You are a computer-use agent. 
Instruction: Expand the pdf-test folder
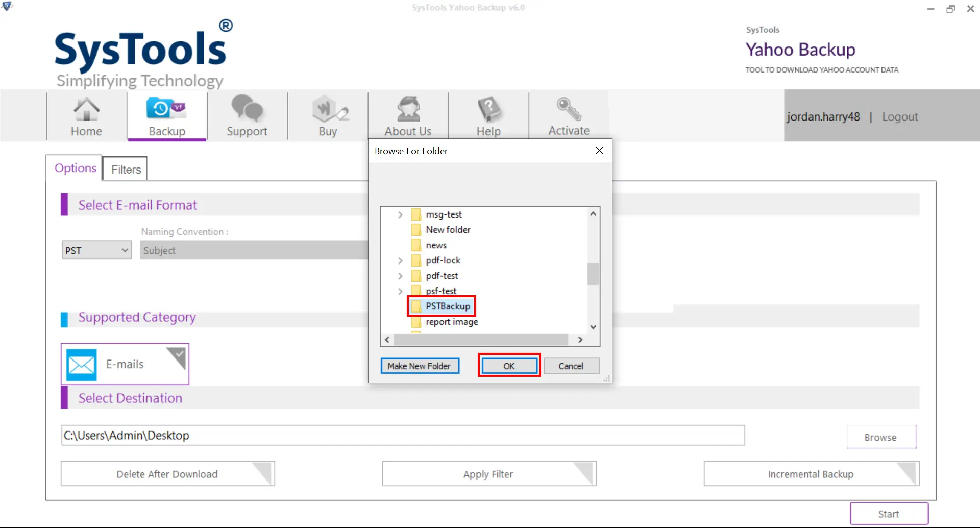[x=400, y=276]
